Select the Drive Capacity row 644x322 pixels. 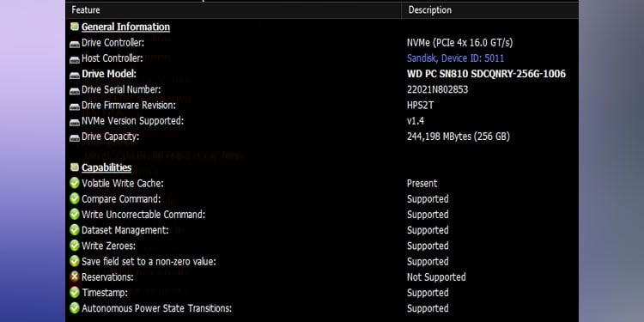coord(322,137)
